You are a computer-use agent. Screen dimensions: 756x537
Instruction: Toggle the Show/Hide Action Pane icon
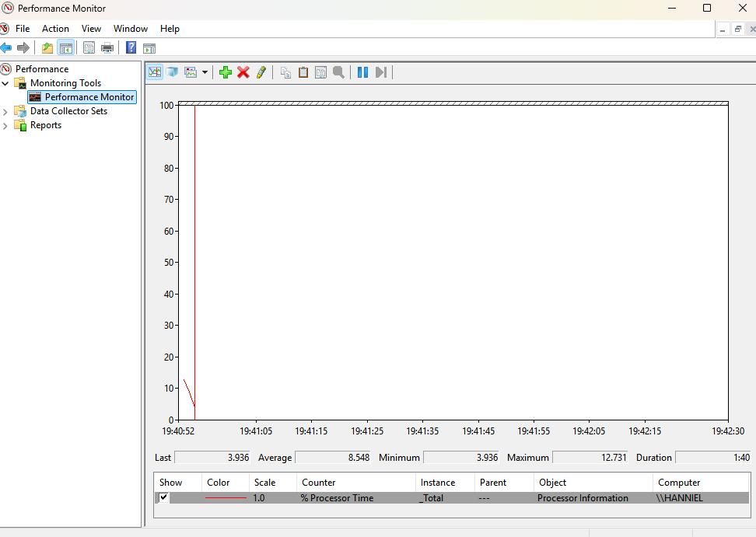149,48
